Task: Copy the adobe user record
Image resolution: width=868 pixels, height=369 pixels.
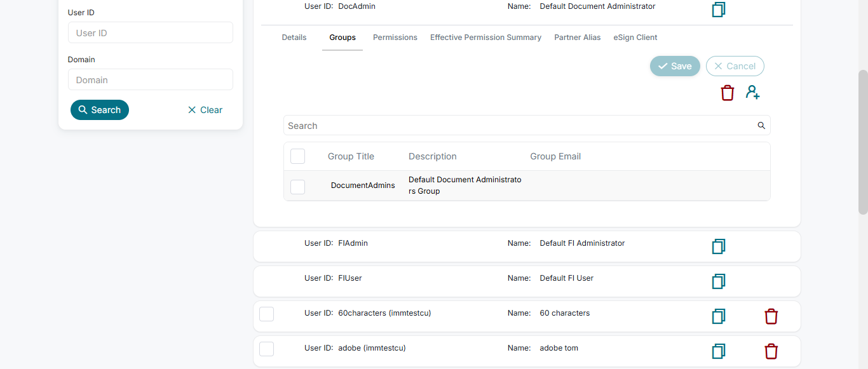Action: [x=719, y=351]
